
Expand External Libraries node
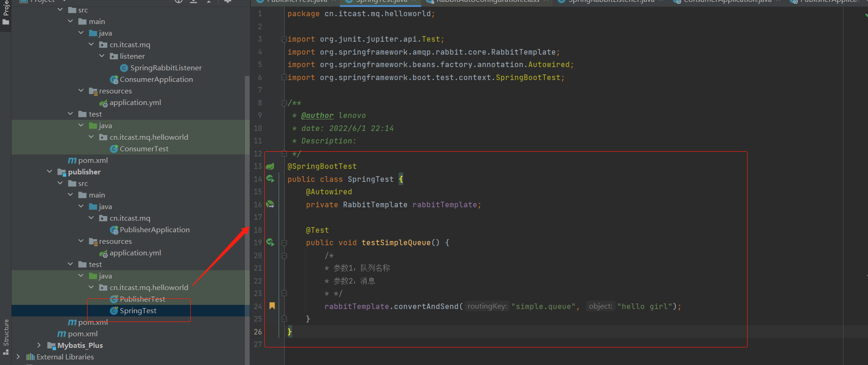pos(18,357)
